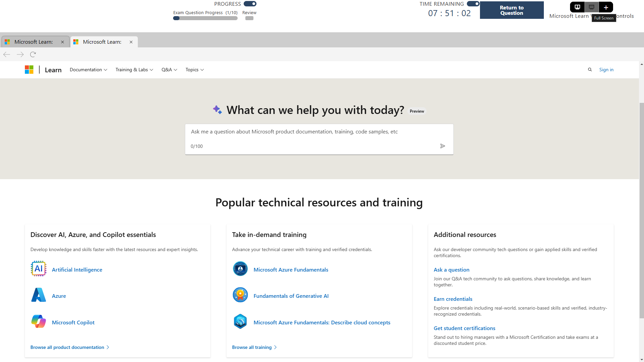Viewport: 644px width, 362px height.
Task: Click the split-screen view icon
Action: click(x=577, y=7)
